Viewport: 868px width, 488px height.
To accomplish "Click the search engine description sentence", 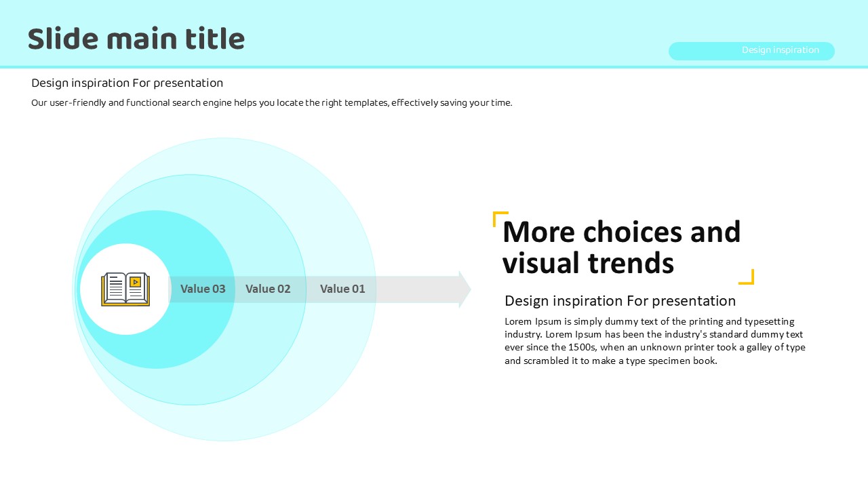I will [x=271, y=103].
